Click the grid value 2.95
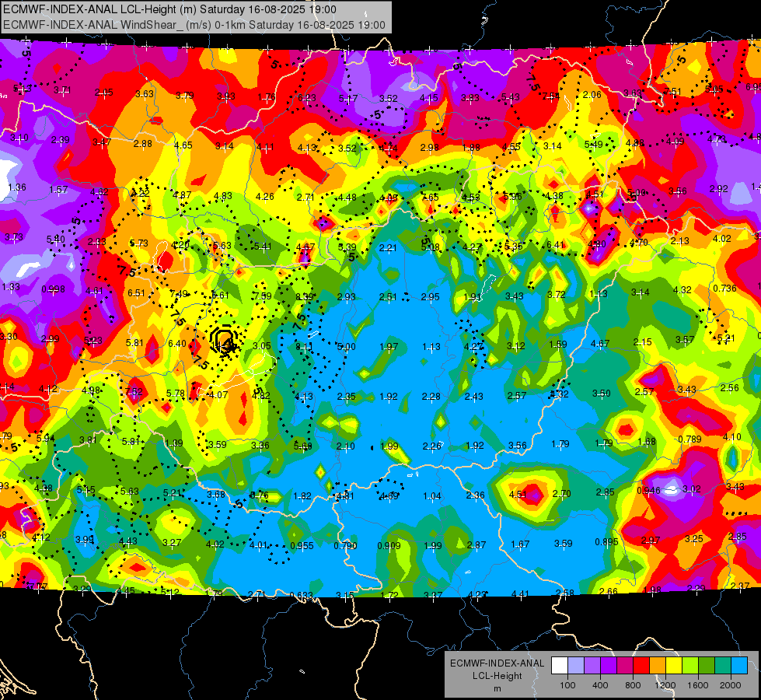Viewport: 761px width, 700px height. pyautogui.click(x=431, y=296)
